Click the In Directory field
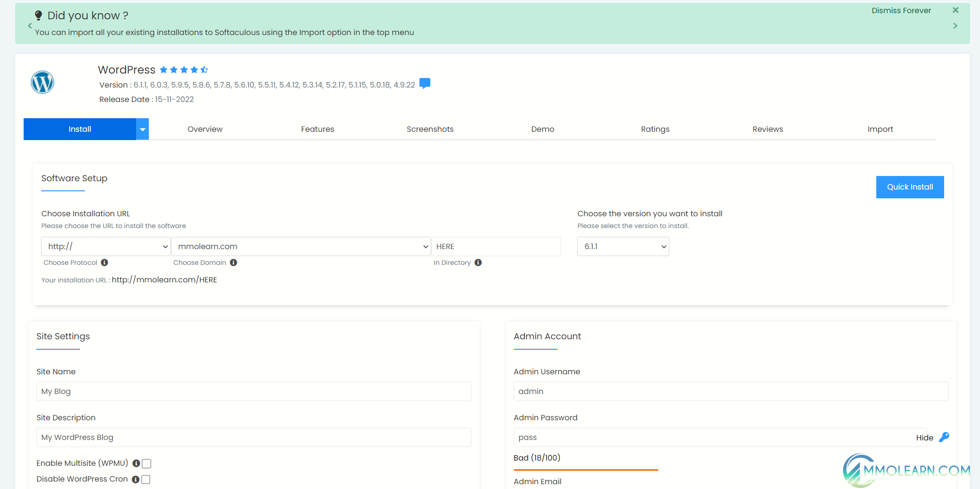The height and width of the screenshot is (489, 980). [496, 246]
